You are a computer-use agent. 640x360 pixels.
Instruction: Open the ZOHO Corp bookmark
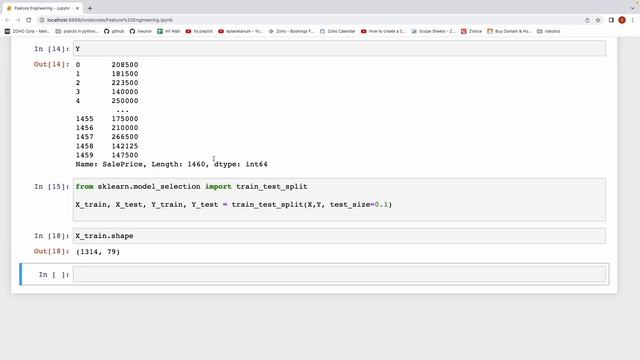pos(27,31)
